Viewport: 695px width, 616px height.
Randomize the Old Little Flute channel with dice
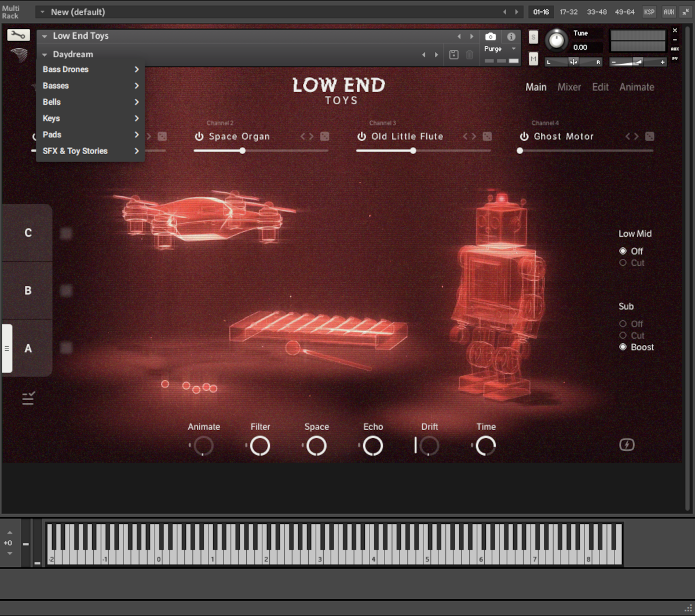488,136
